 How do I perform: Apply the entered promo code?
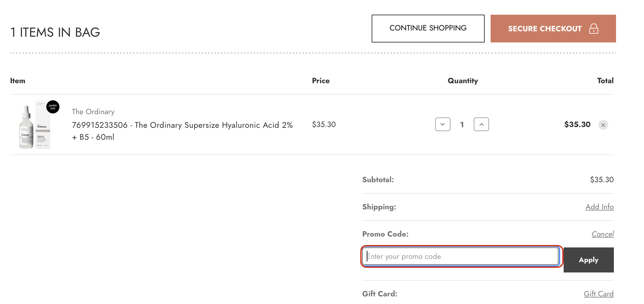589,260
